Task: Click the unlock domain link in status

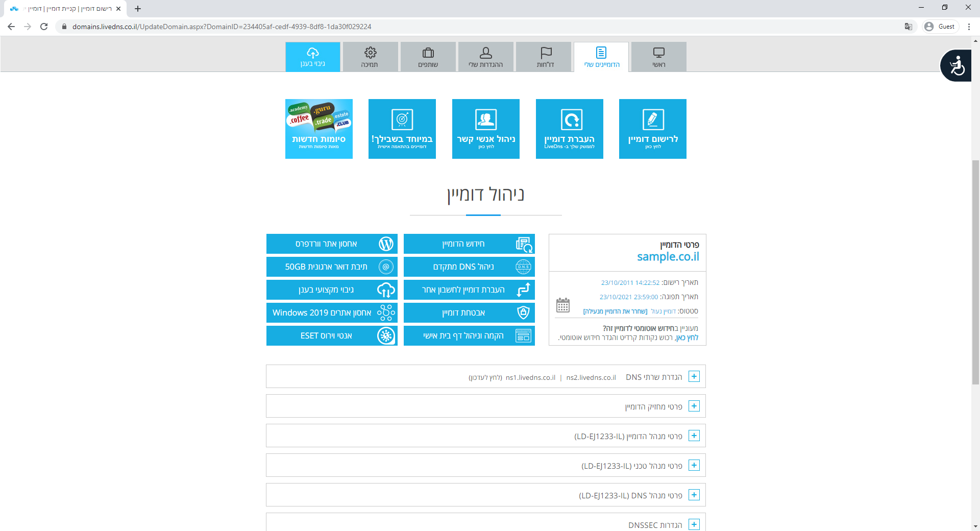Action: tap(615, 311)
